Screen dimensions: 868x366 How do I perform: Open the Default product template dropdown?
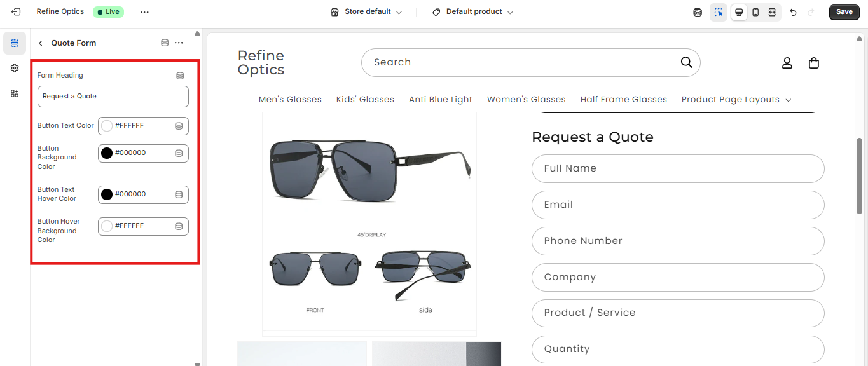472,12
